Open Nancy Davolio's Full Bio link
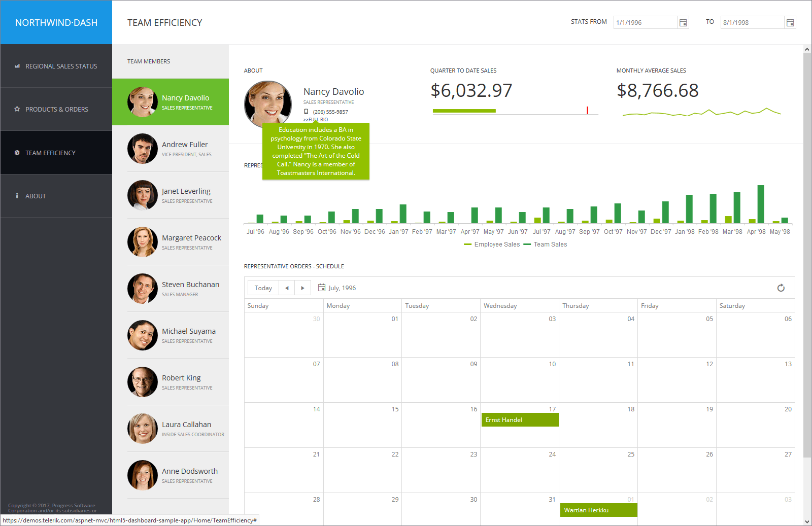Image resolution: width=812 pixels, height=526 pixels. pyautogui.click(x=316, y=120)
